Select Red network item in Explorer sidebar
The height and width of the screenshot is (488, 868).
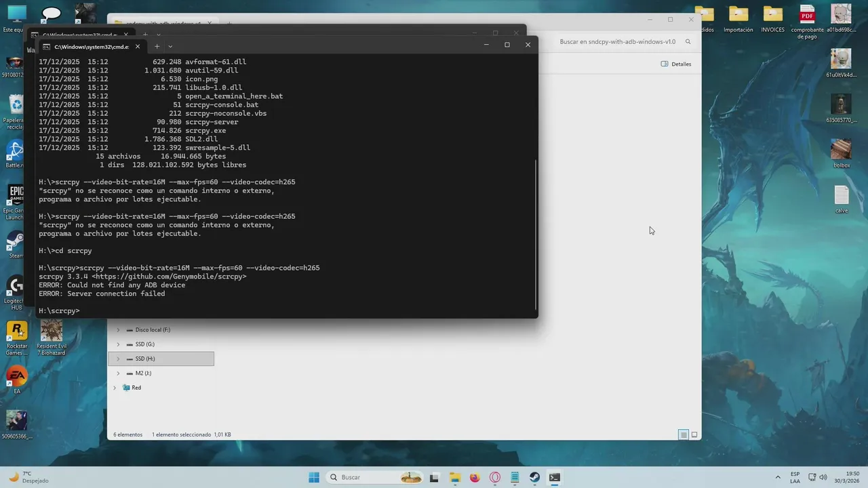132,388
